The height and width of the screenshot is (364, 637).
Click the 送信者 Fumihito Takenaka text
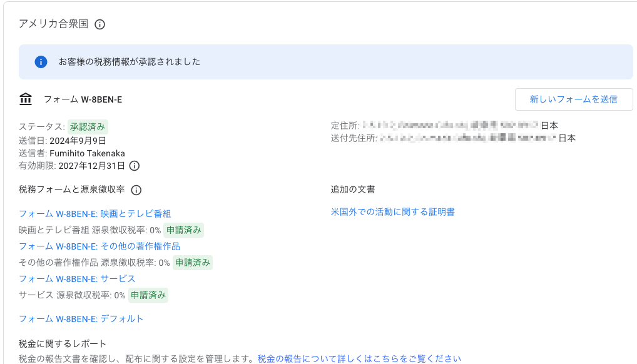[72, 153]
